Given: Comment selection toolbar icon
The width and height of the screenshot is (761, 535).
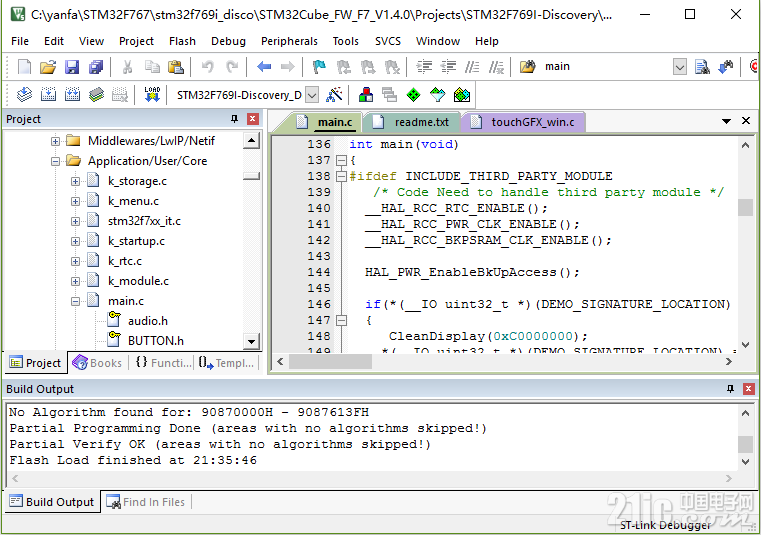Looking at the screenshot, I should 472,67.
